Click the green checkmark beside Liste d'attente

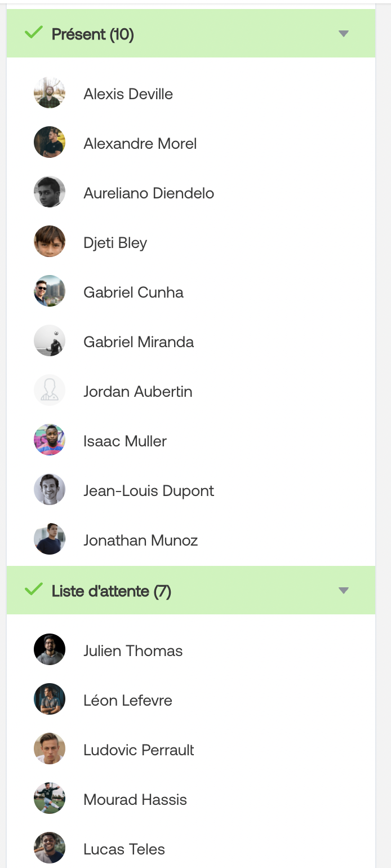[34, 590]
